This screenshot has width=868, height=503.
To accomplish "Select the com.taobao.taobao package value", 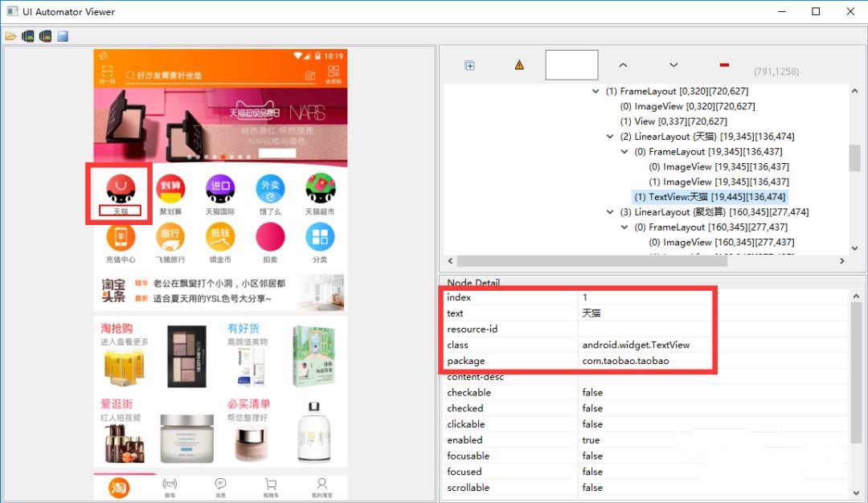I will point(625,361).
